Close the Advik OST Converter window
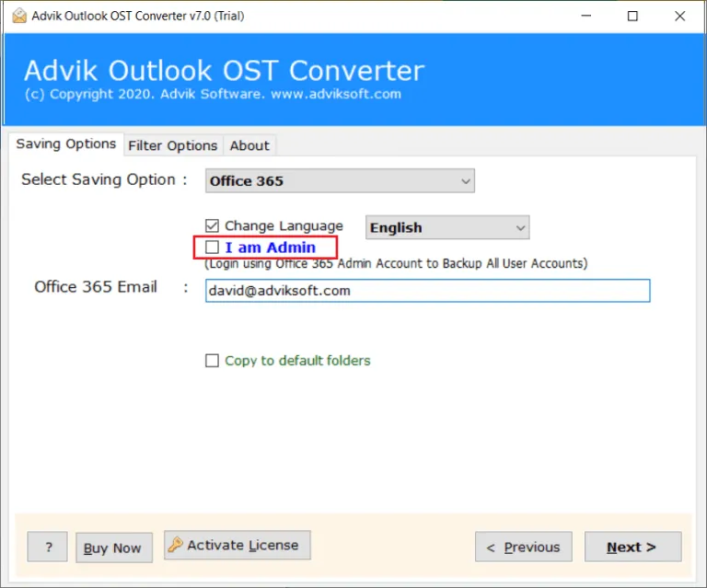 (680, 16)
